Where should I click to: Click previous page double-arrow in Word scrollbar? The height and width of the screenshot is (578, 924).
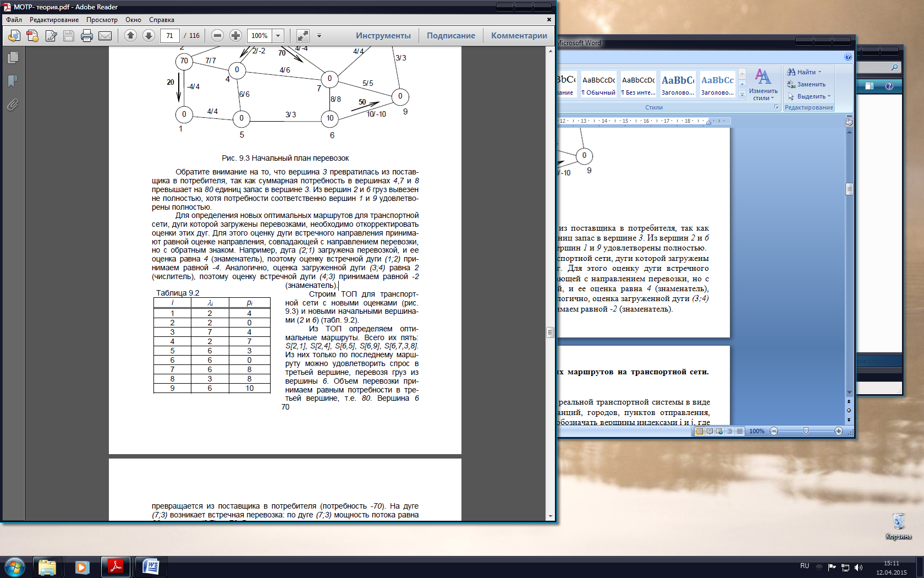849,401
